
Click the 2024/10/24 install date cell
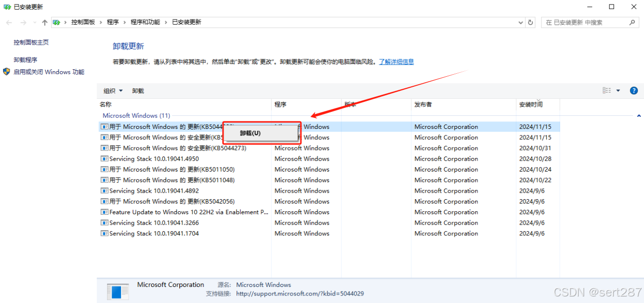535,170
